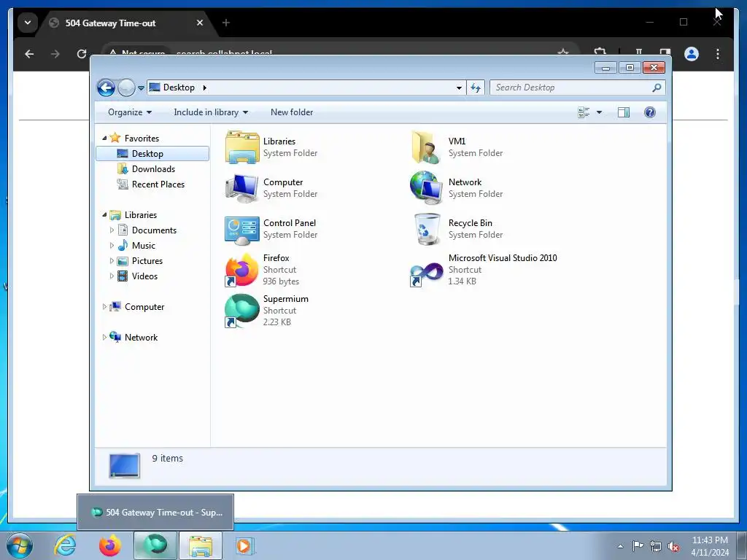Viewport: 747px width, 560px height.
Task: Select the 504 Gateway Time-out browser tab
Action: [x=127, y=23]
